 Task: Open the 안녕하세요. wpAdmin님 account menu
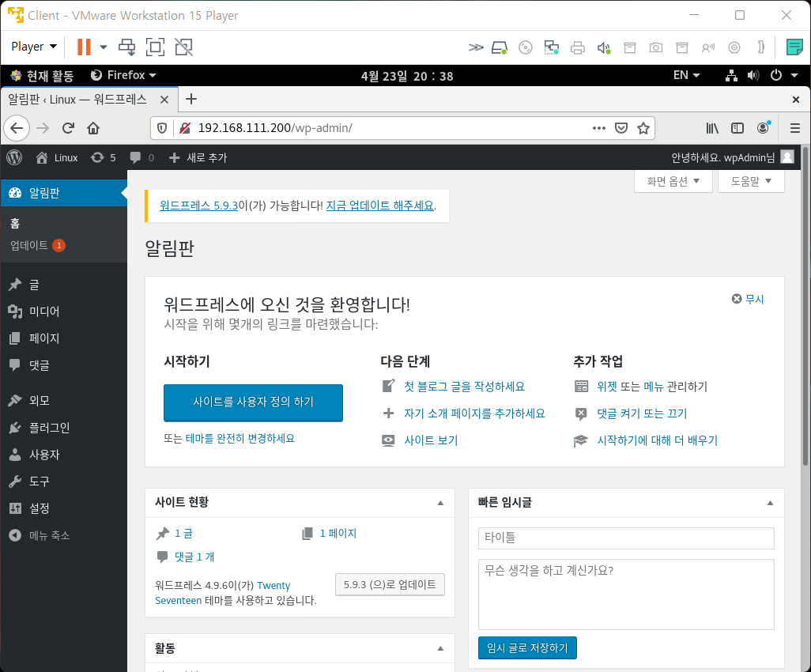coord(733,157)
